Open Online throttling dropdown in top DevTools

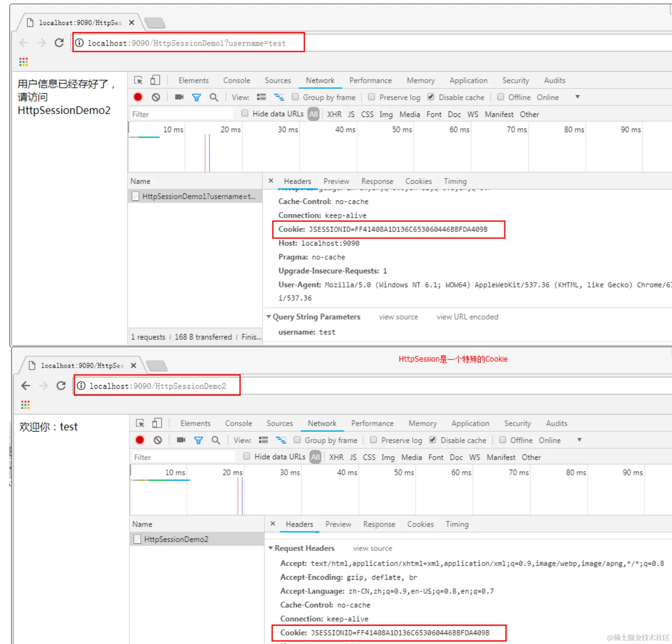pos(558,97)
